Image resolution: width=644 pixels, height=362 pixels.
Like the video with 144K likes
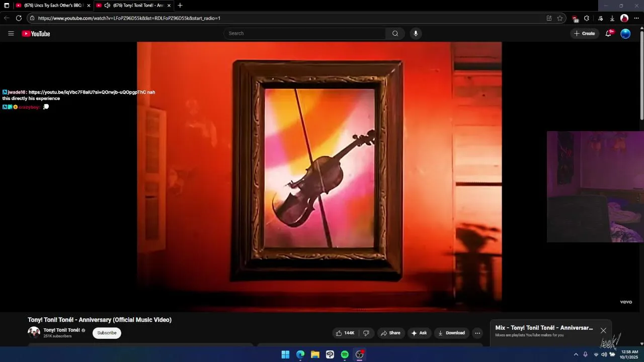345,333
